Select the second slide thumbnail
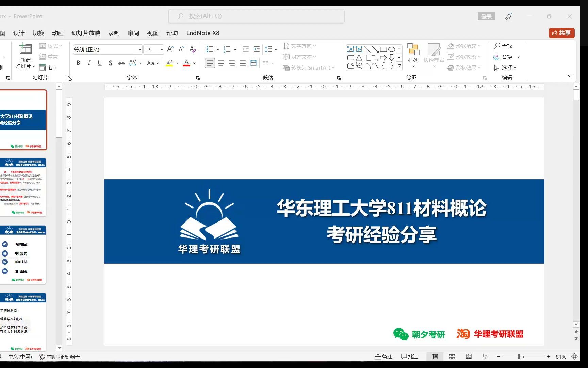This screenshot has height=368, width=588. click(23, 187)
